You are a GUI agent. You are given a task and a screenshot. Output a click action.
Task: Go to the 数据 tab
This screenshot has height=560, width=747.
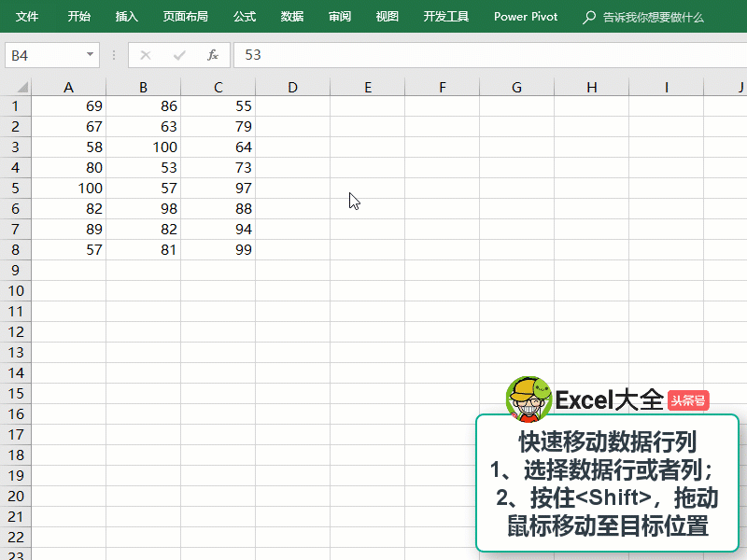pyautogui.click(x=292, y=17)
